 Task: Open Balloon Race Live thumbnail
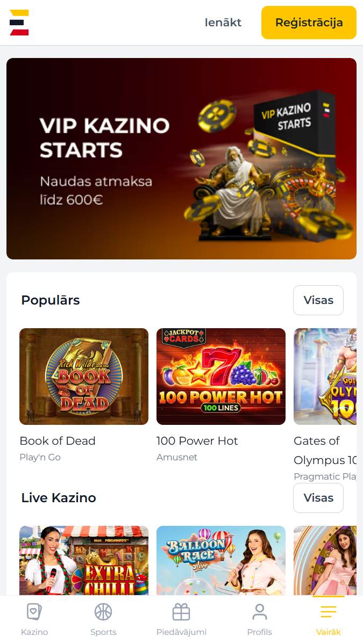pos(221,560)
